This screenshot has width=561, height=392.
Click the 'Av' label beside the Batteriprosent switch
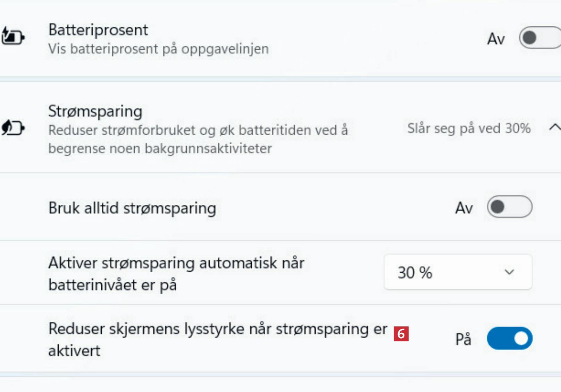tap(496, 39)
